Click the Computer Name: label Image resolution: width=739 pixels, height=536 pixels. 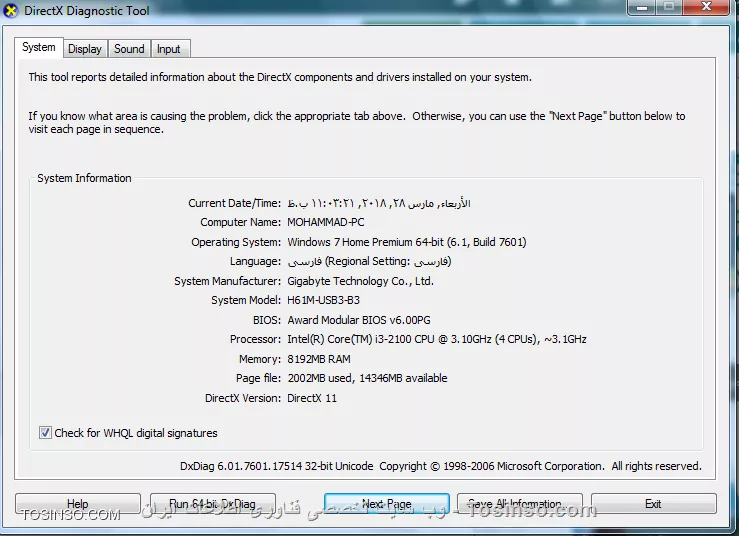pos(241,223)
